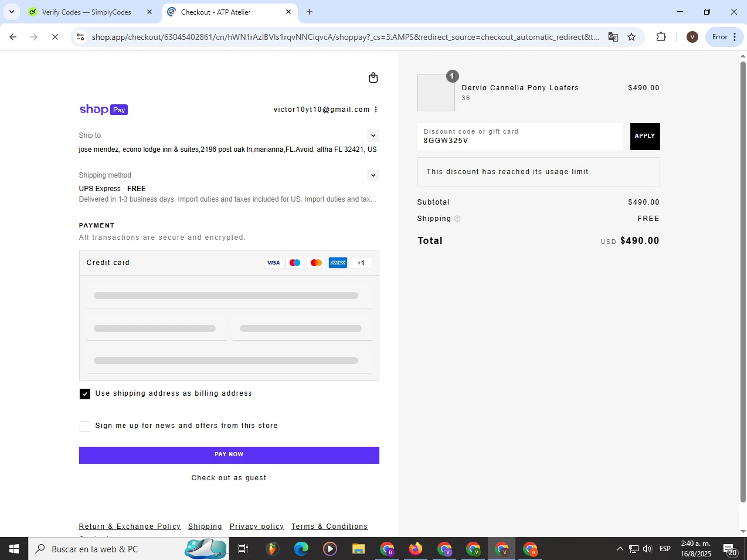Screen dimensions: 747x560
Task: Click the Shop Pay logo
Action: [104, 110]
